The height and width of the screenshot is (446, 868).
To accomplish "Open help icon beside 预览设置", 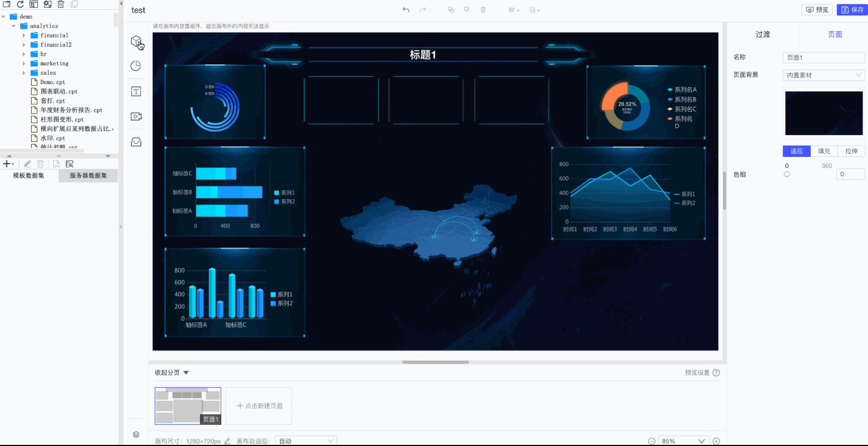I will (x=717, y=373).
